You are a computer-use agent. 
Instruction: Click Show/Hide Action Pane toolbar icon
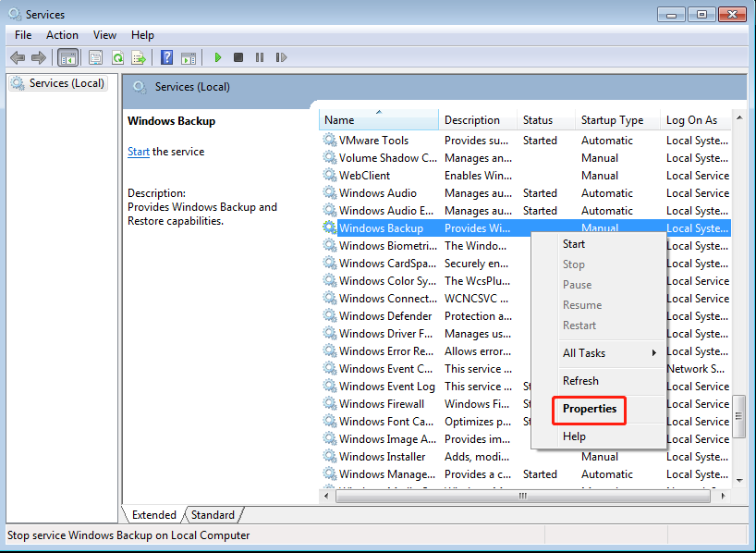[189, 58]
